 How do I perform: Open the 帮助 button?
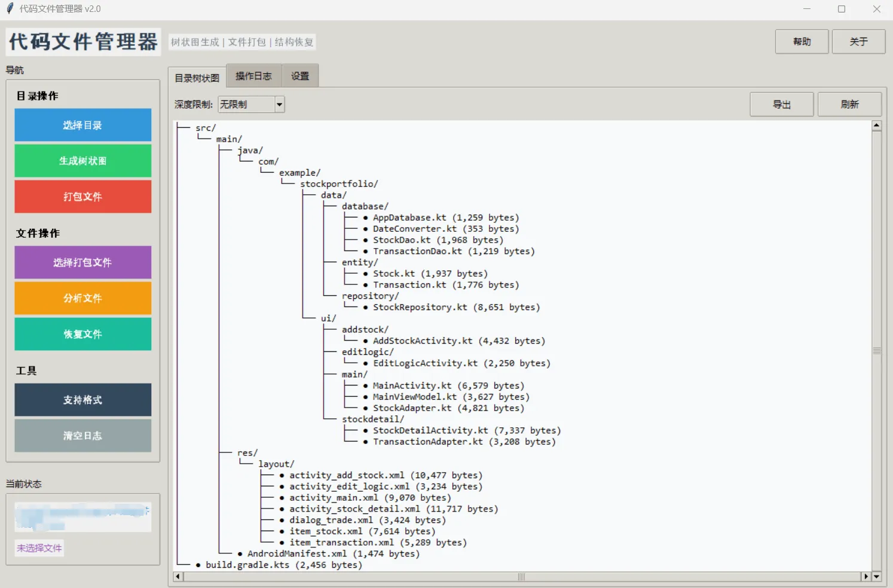(x=802, y=42)
